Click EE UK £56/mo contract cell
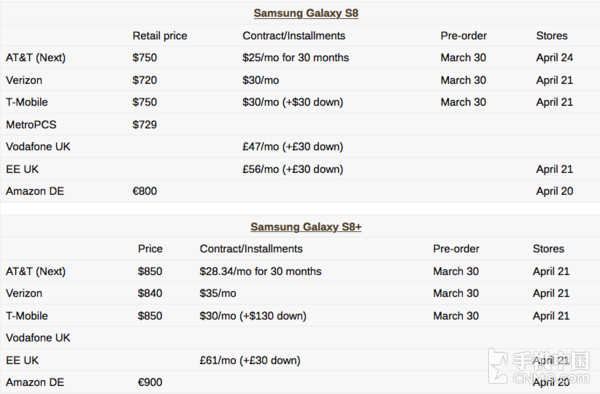Image resolution: width=600 pixels, height=394 pixels. pos(293,169)
